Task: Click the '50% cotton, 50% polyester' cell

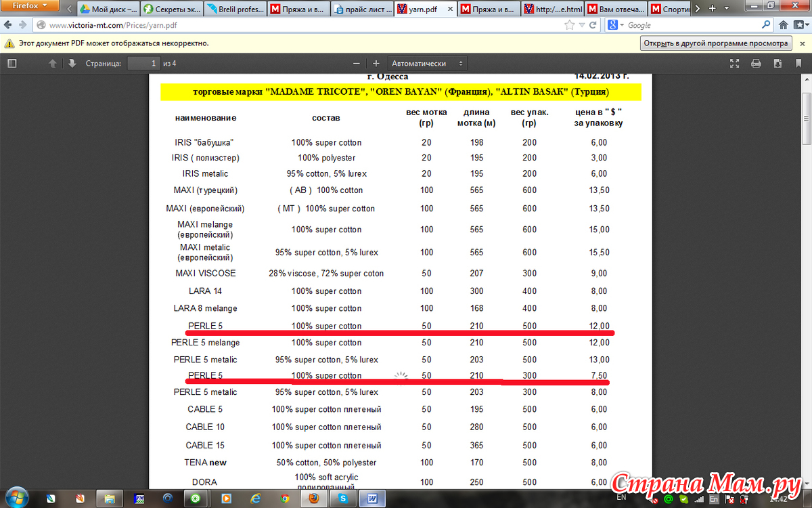Action: (326, 463)
